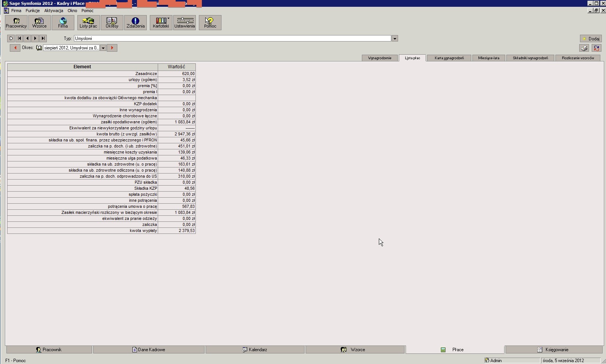Viewport: 606px width, 364px height.
Task: Go to next period with red arrow
Action: coord(112,48)
